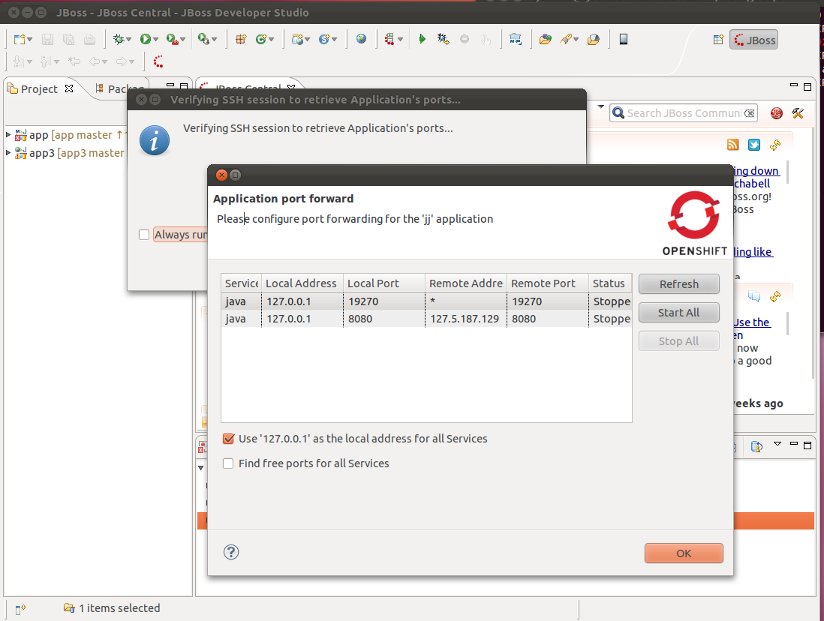824x621 pixels.
Task: Click the red JBoss Central icon in second toolbar row
Action: [x=158, y=61]
